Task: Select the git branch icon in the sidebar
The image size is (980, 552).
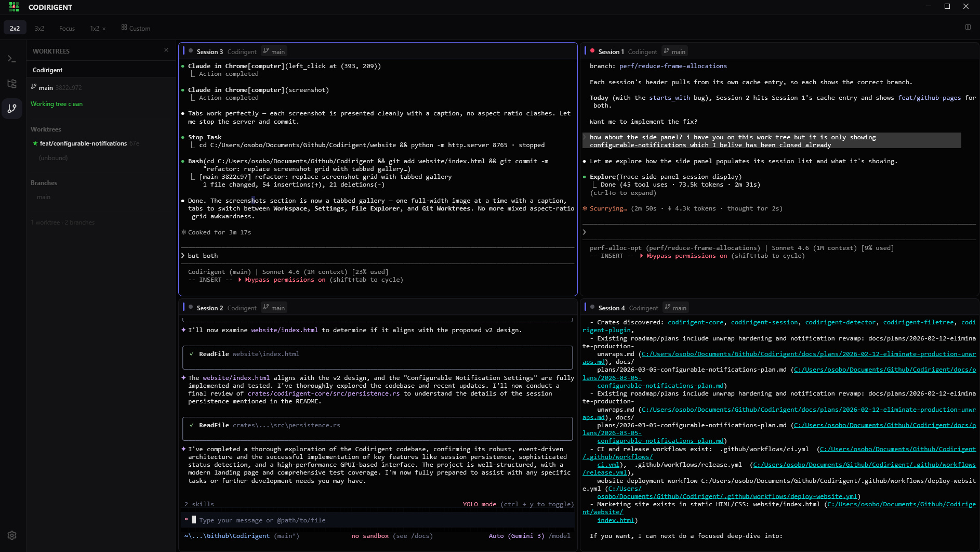Action: 11,109
